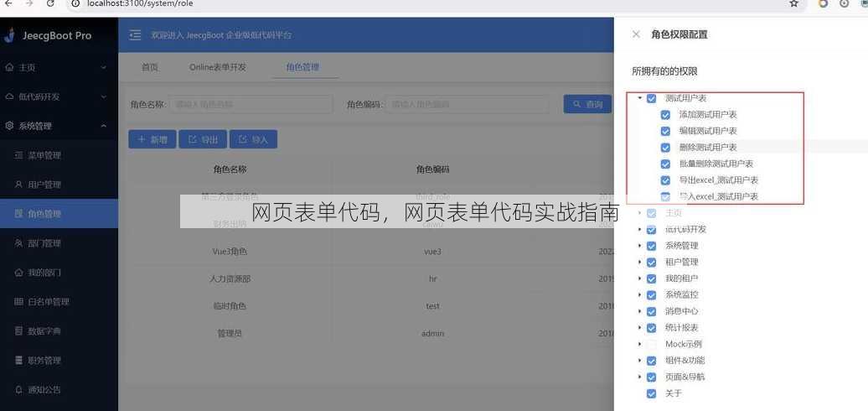The width and height of the screenshot is (868, 411).
Task: Focus the 角色编码 input field
Action: click(x=468, y=104)
